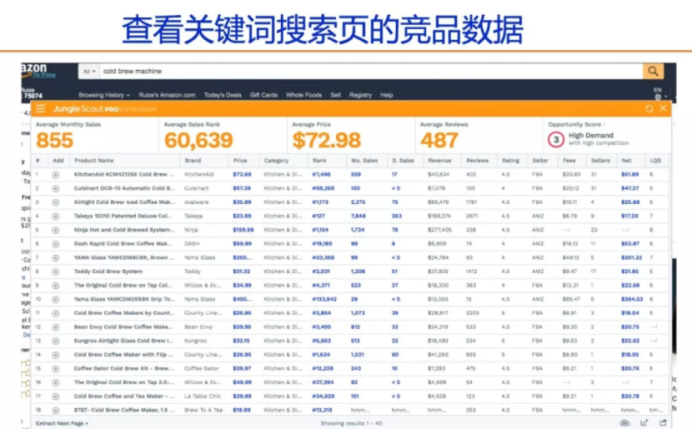Click the Amazon search input field
This screenshot has width=692, height=430.
pos(370,71)
